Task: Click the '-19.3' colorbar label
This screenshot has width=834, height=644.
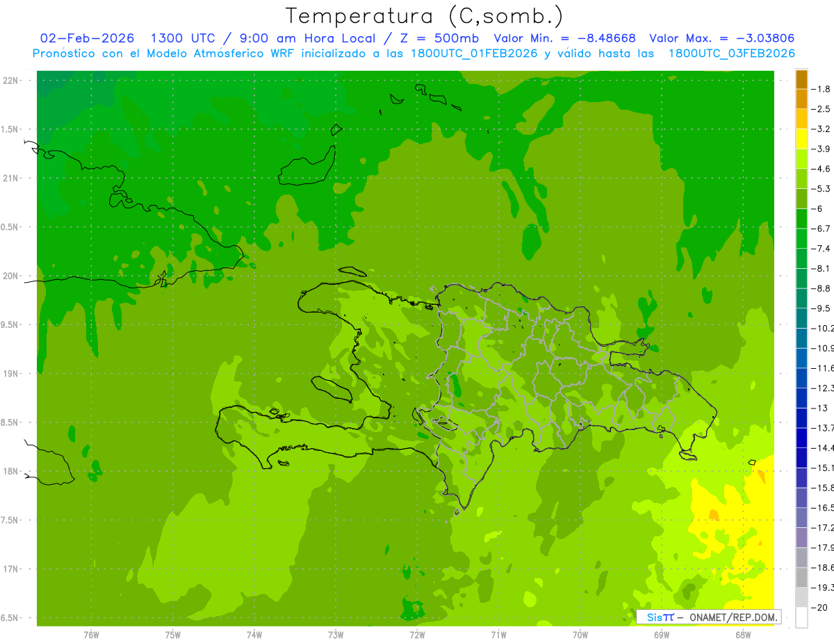Action: coord(822,587)
